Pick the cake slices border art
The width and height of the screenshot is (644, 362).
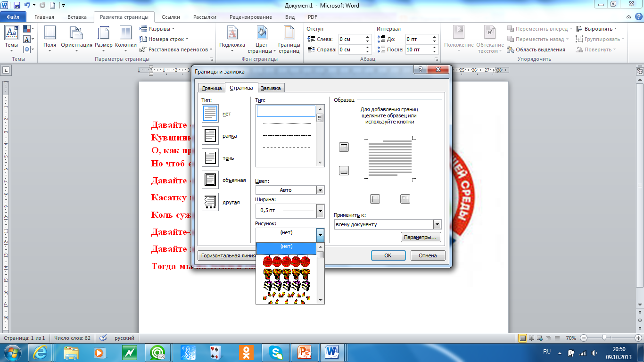[286, 285]
